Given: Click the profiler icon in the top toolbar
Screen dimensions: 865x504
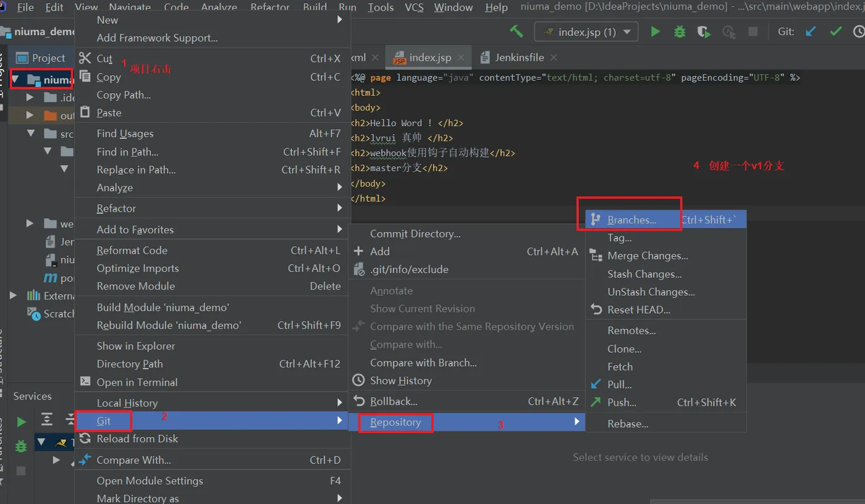Looking at the screenshot, I should [x=729, y=31].
